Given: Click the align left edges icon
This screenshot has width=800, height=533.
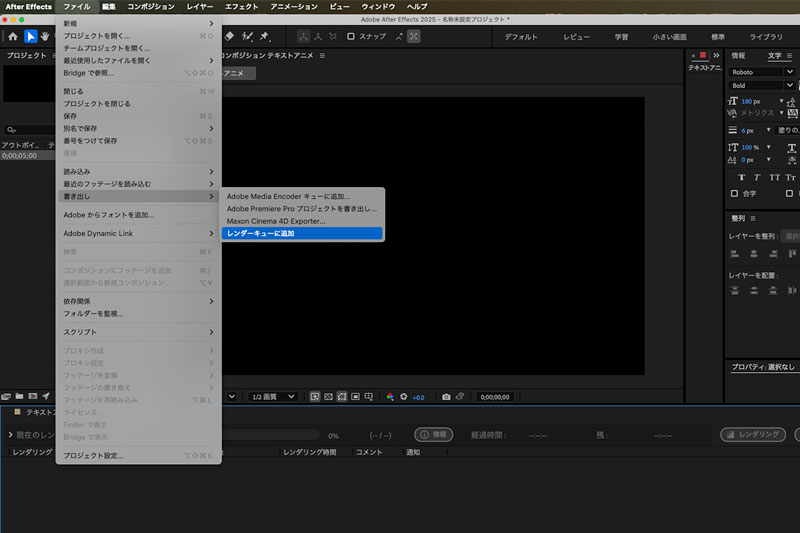Looking at the screenshot, I should click(735, 254).
